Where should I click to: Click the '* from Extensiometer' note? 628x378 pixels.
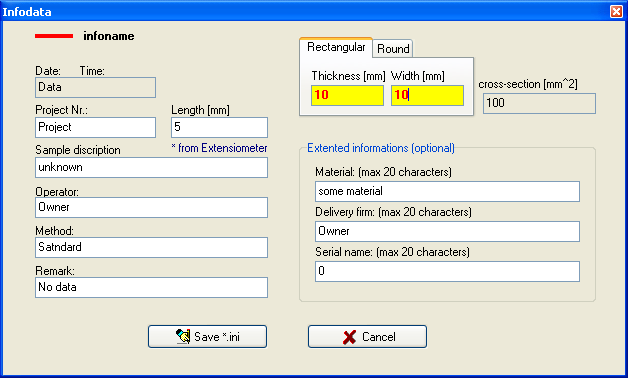219,148
